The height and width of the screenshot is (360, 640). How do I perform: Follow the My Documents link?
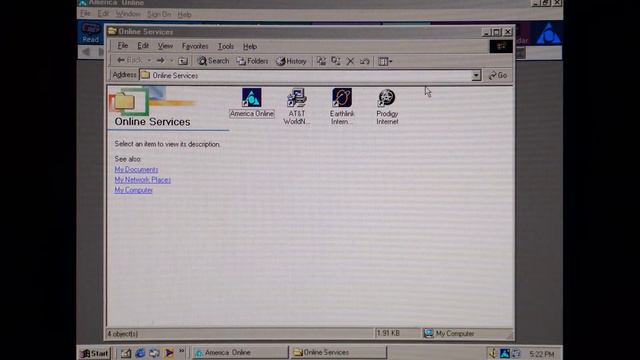136,169
